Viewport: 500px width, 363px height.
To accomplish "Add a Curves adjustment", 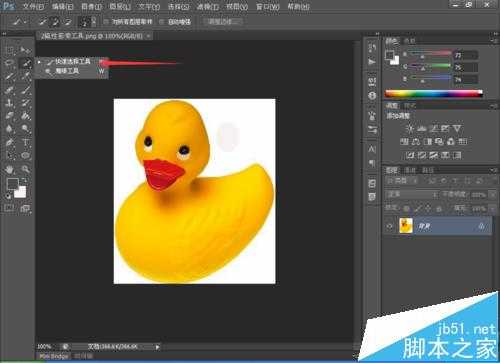I will [433, 128].
